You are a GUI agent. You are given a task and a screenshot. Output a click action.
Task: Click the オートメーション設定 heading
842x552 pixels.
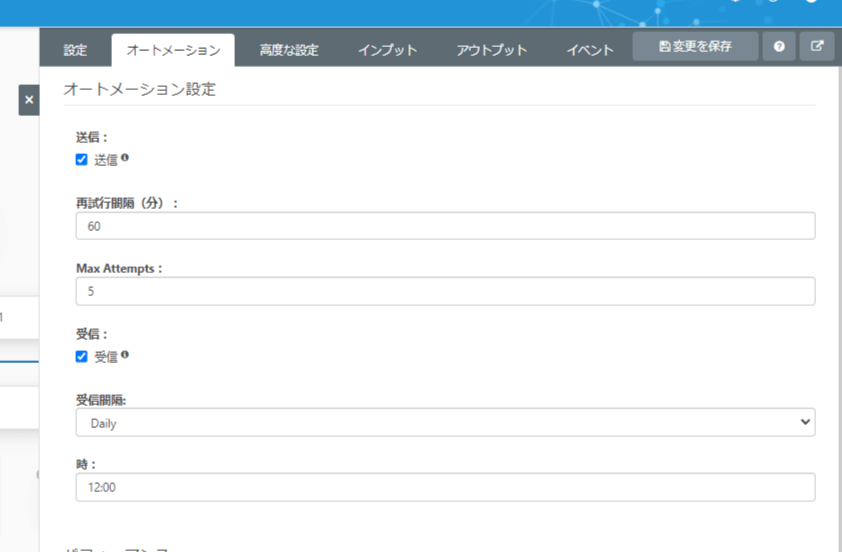point(139,89)
